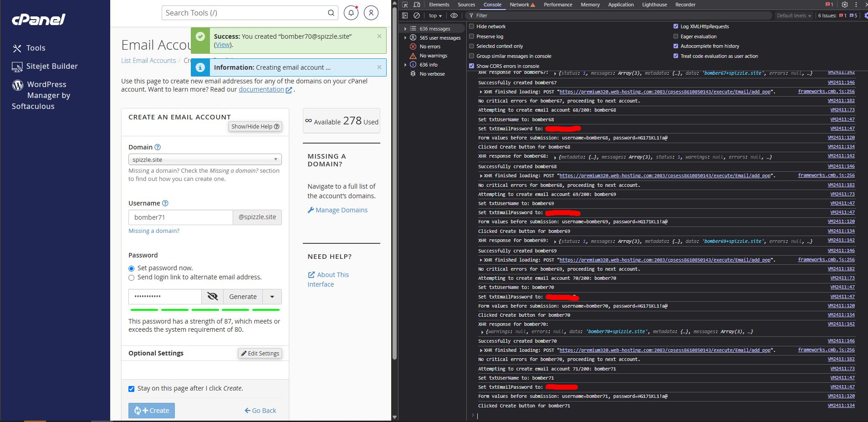Click Show/Hide Help button
Image resolution: width=868 pixels, height=422 pixels.
255,126
